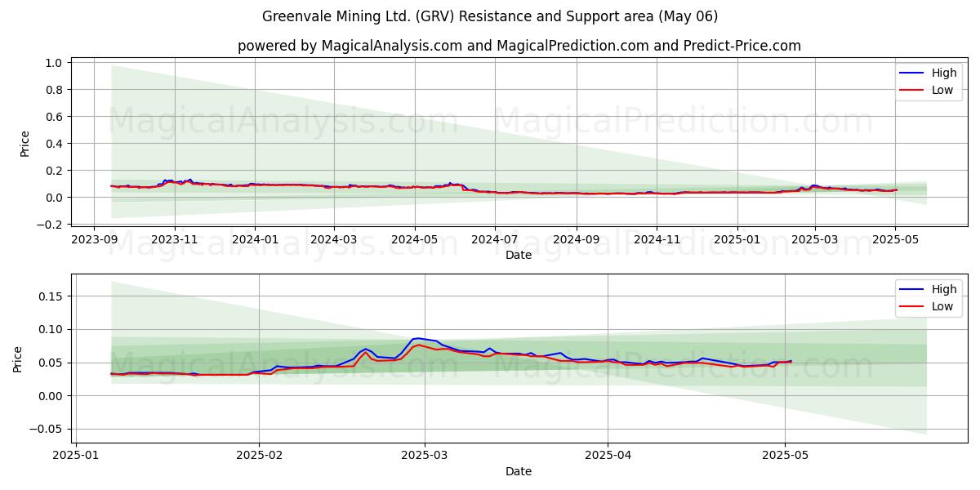Click the '2025-03' tick label on top chart
This screenshot has width=980, height=490.
[814, 239]
